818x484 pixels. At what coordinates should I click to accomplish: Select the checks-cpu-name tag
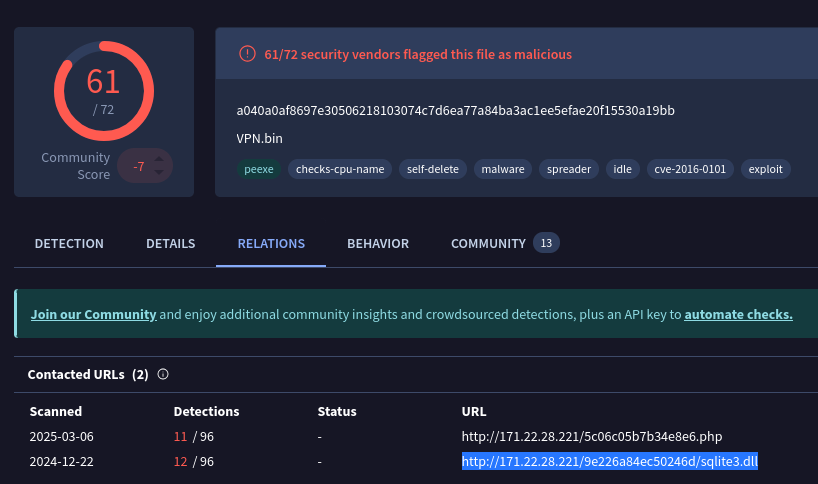click(340, 169)
